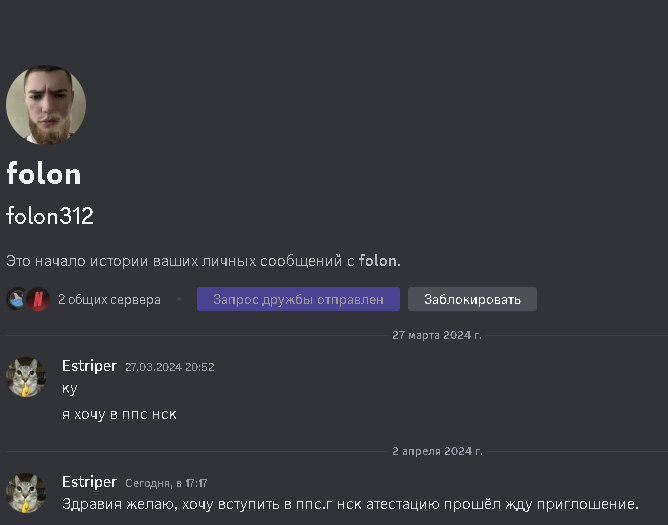Click the '27.03.2024 20:52' timestamp
Screen dimensions: 668x525
169,367
